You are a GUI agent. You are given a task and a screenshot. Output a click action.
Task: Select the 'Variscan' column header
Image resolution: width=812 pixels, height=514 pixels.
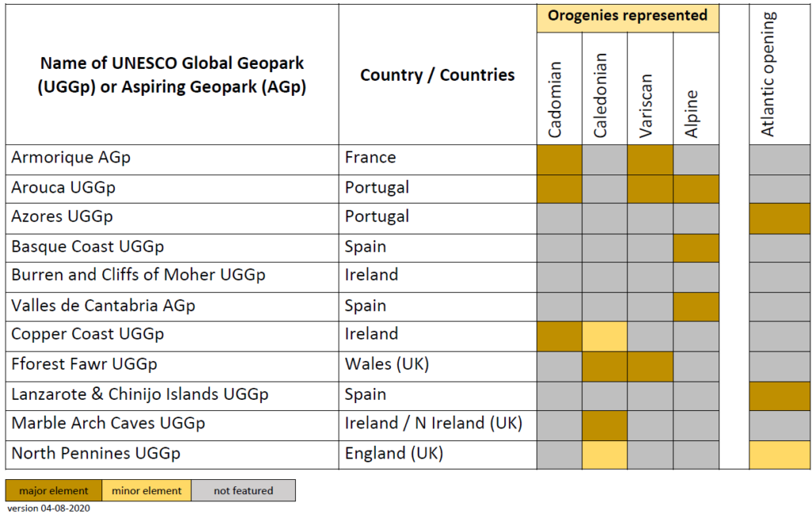point(650,88)
